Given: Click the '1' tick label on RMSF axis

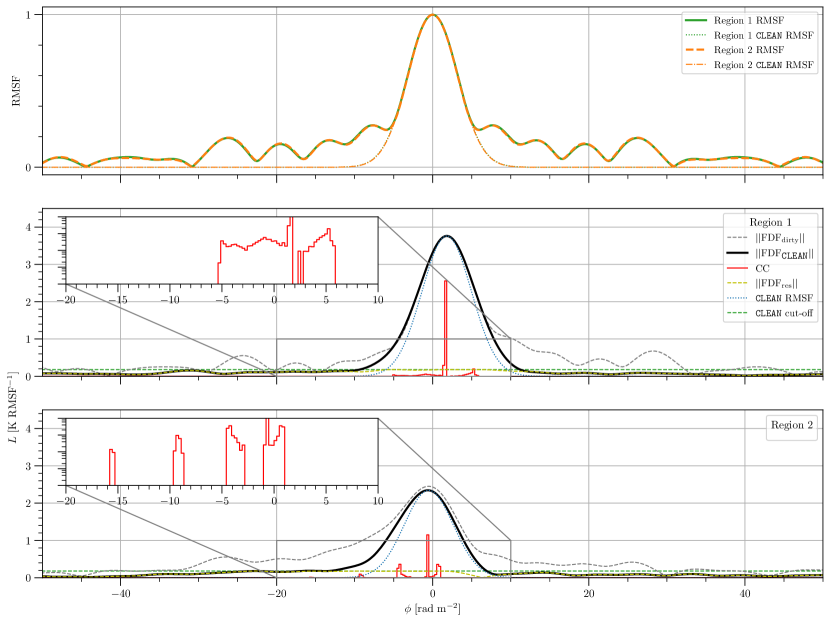Looking at the screenshot, I should tap(29, 15).
